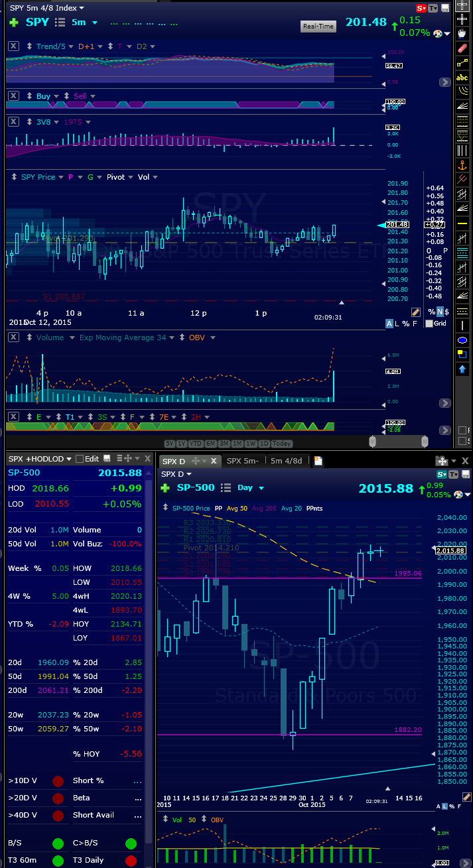Select the abc text annotation tool
This screenshot has width=473, height=868.
click(462, 78)
